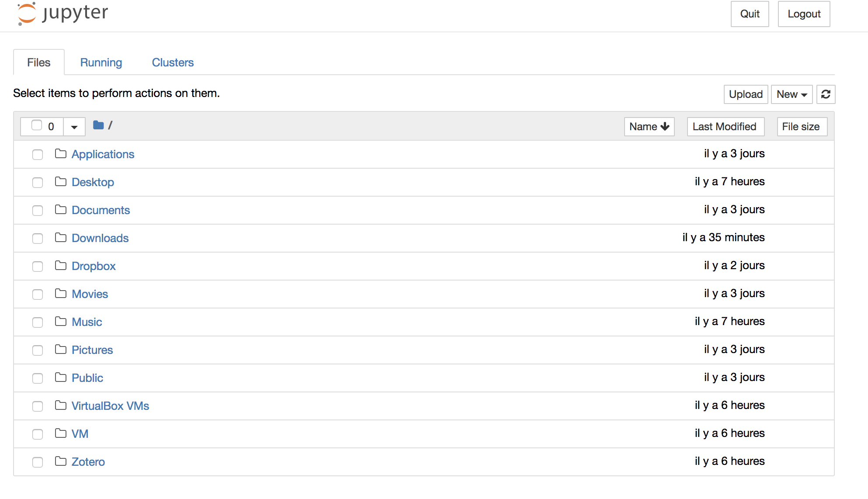Check the Pictures row checkbox
868x499 pixels.
(x=38, y=350)
